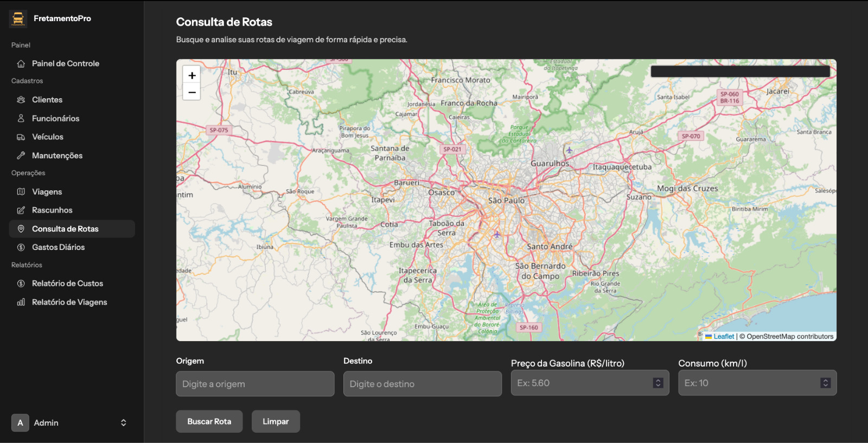
Task: Click the FretamentoPro bus logo icon
Action: [x=18, y=18]
